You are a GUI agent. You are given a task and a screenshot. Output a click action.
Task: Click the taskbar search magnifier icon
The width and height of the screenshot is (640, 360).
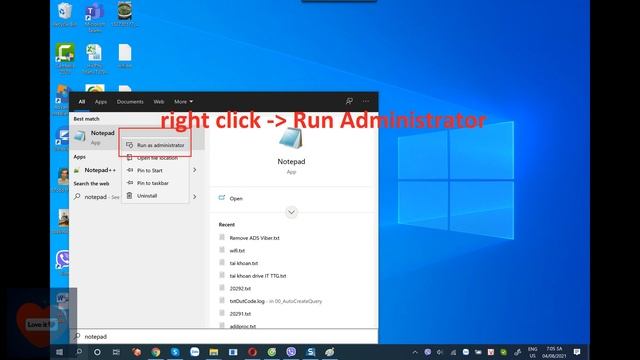coord(79,352)
